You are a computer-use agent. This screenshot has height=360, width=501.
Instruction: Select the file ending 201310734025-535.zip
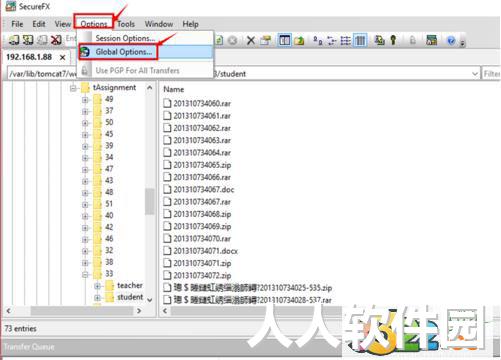(253, 288)
